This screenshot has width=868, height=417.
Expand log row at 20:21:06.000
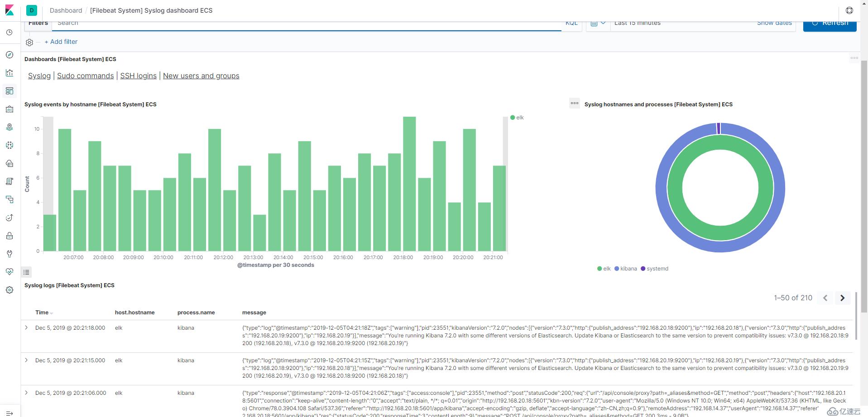(x=26, y=393)
